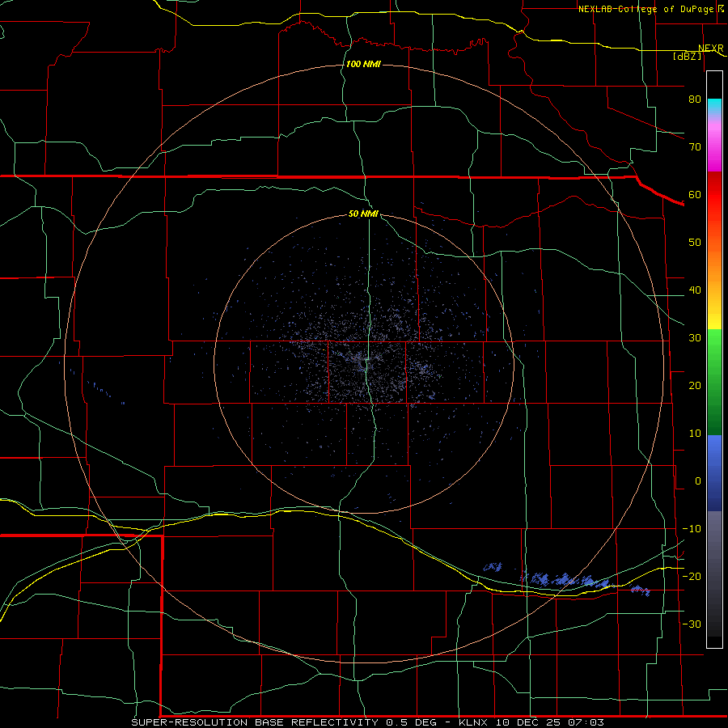Image resolution: width=728 pixels, height=728 pixels.
Task: Click SUPER-RESOLUTION BASE REFLECTIVITY caption text
Action: tap(255, 722)
